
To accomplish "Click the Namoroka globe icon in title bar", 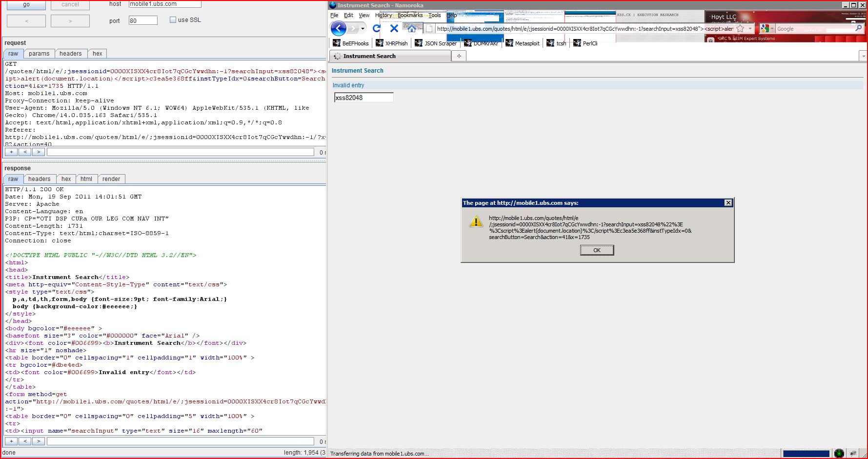I will pyautogui.click(x=333, y=5).
